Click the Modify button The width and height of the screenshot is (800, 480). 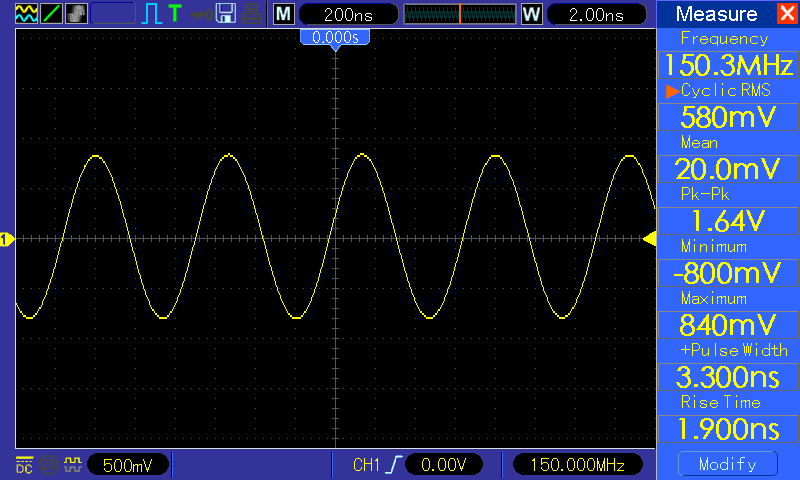coord(728,464)
